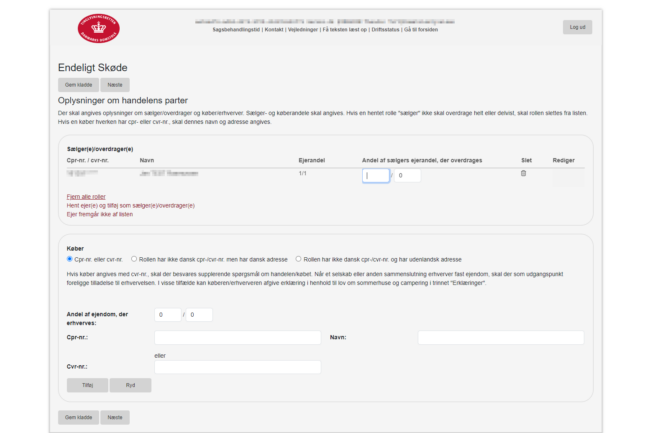The image size is (650, 433).
Task: Open Kontakt link in header menu
Action: click(x=273, y=31)
